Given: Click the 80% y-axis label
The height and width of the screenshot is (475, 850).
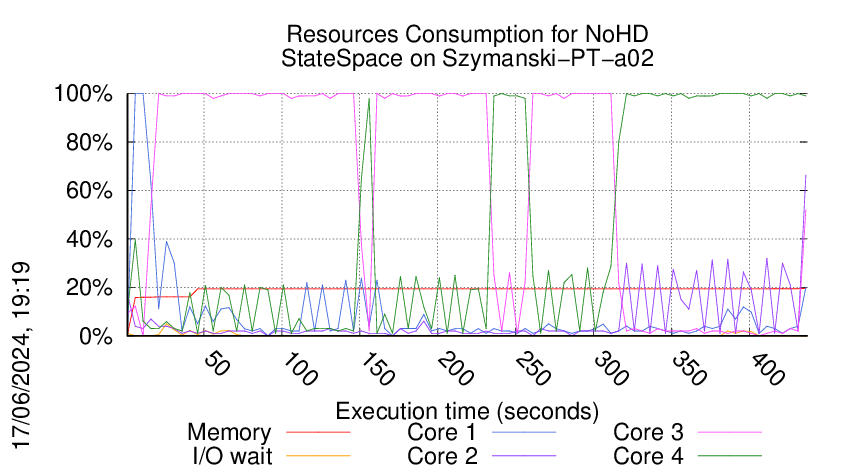Looking at the screenshot, I should pos(89,143).
